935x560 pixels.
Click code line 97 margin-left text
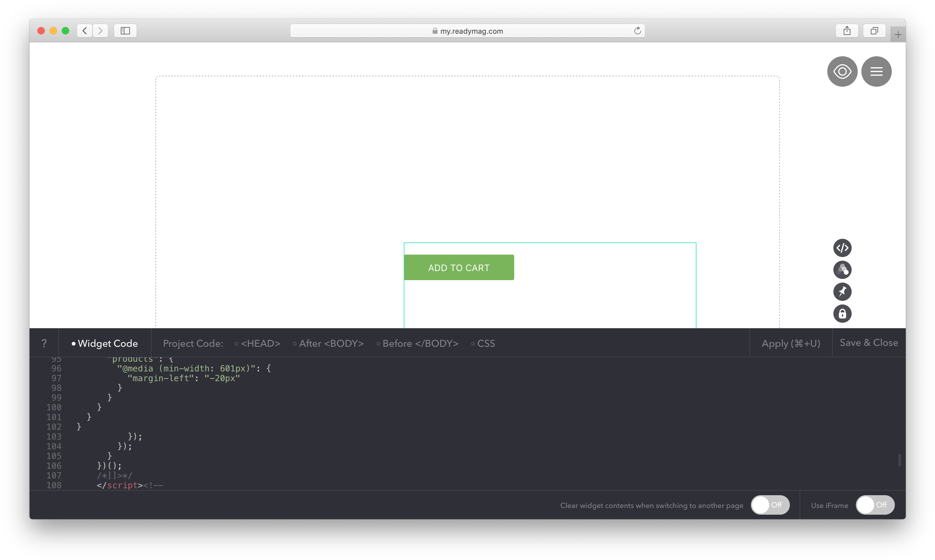coord(183,378)
